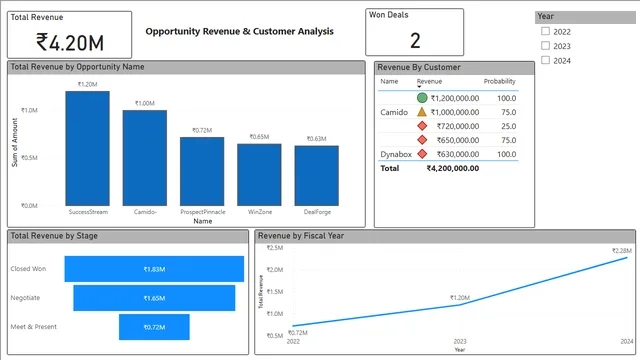Select the Closed Won funnel segment
The height and width of the screenshot is (360, 640).
154,269
